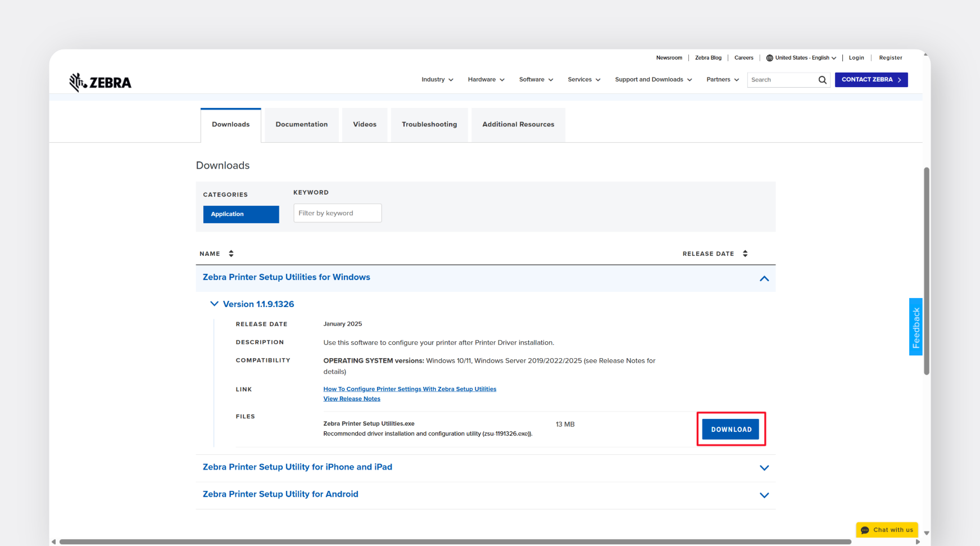
Task: Open the Chat with us widget
Action: pyautogui.click(x=887, y=530)
